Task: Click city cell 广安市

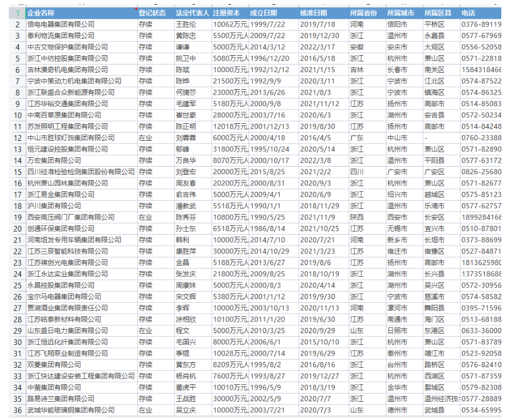Action: pos(405,172)
